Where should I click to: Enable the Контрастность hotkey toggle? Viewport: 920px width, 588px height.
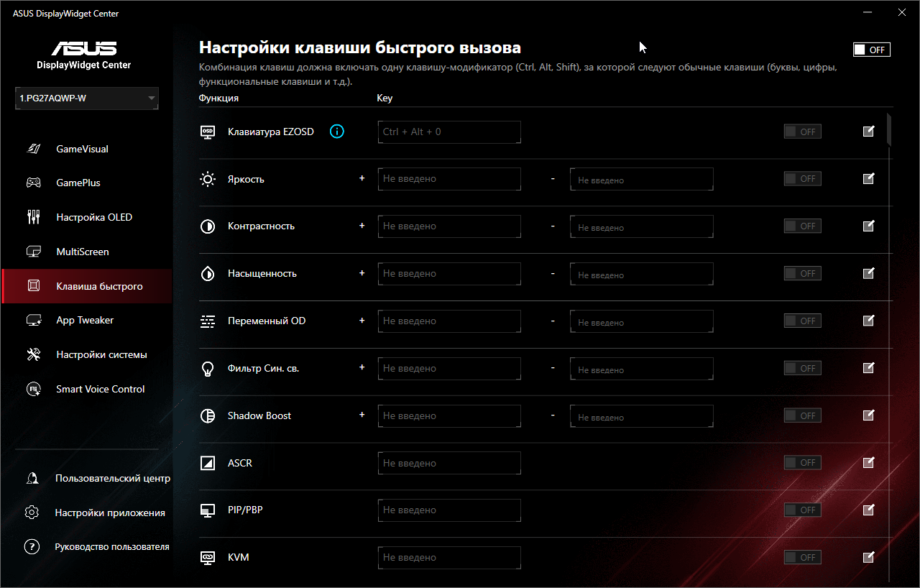[x=802, y=226]
